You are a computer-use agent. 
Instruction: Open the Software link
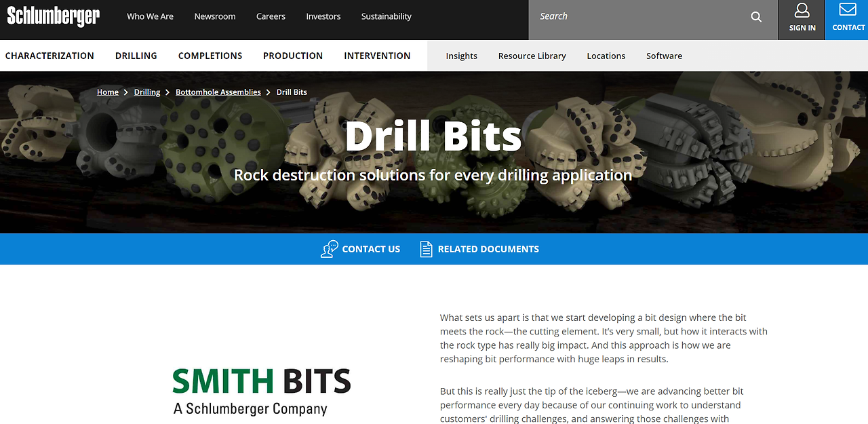point(665,56)
